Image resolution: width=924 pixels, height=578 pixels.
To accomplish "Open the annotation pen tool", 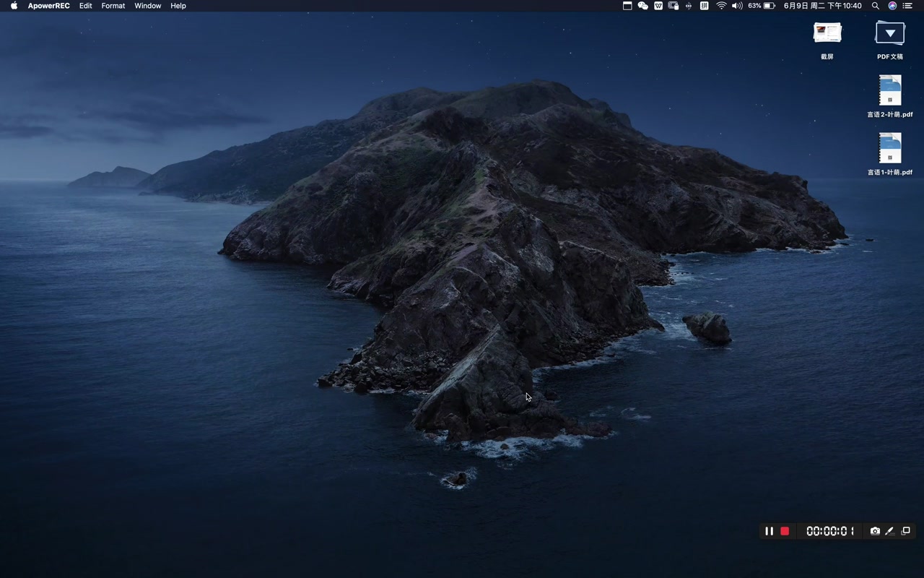I will click(890, 531).
